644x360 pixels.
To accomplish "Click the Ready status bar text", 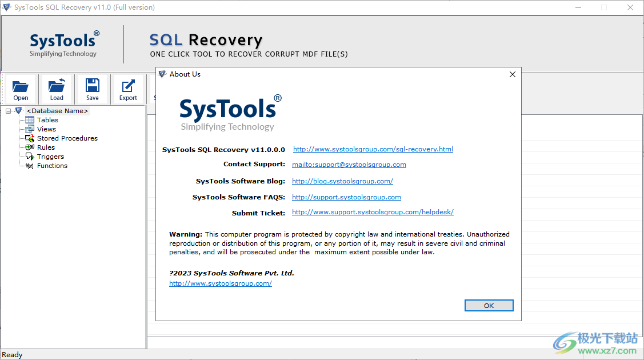I will pos(12,355).
